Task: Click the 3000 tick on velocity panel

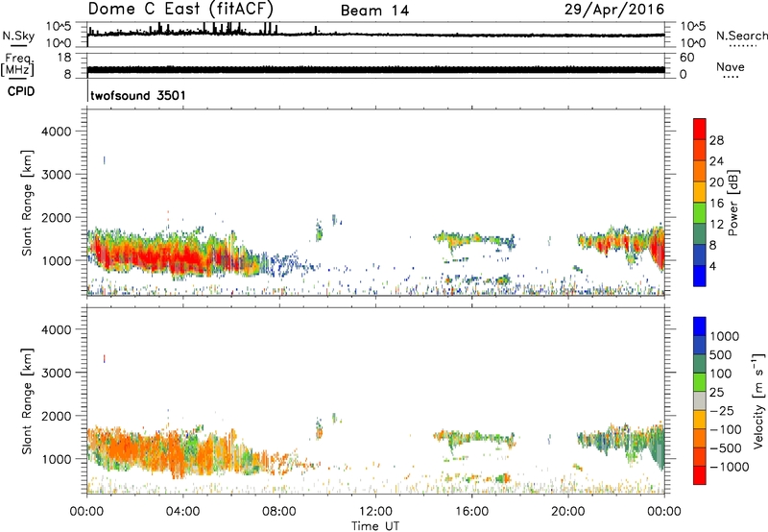Action: point(57,373)
